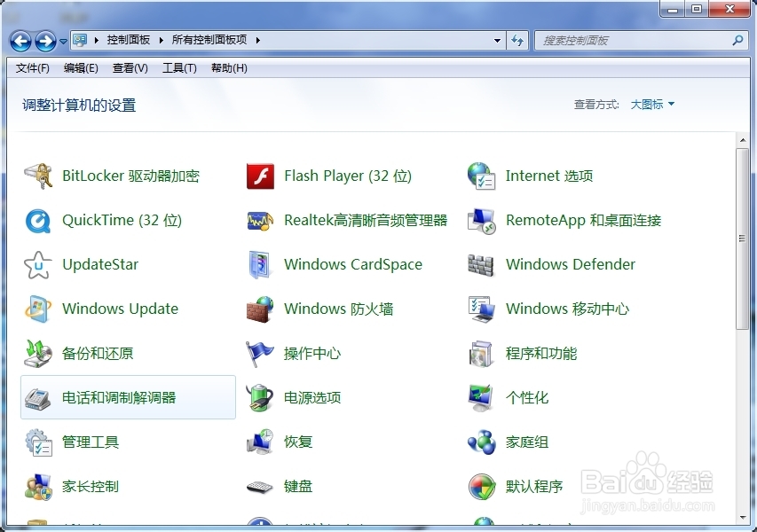Screen dimensions: 757x532
Task: Open the Windows Defender text link
Action: [x=571, y=264]
